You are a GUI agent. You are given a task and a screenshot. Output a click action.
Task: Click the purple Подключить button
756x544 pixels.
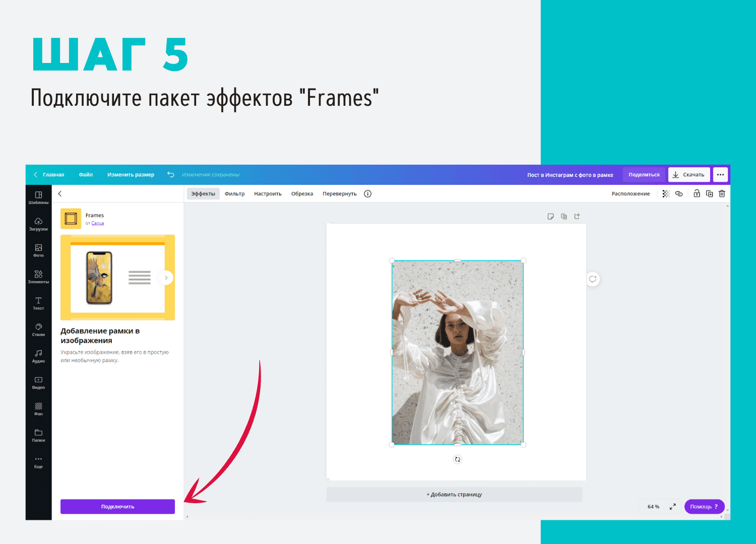tap(117, 507)
